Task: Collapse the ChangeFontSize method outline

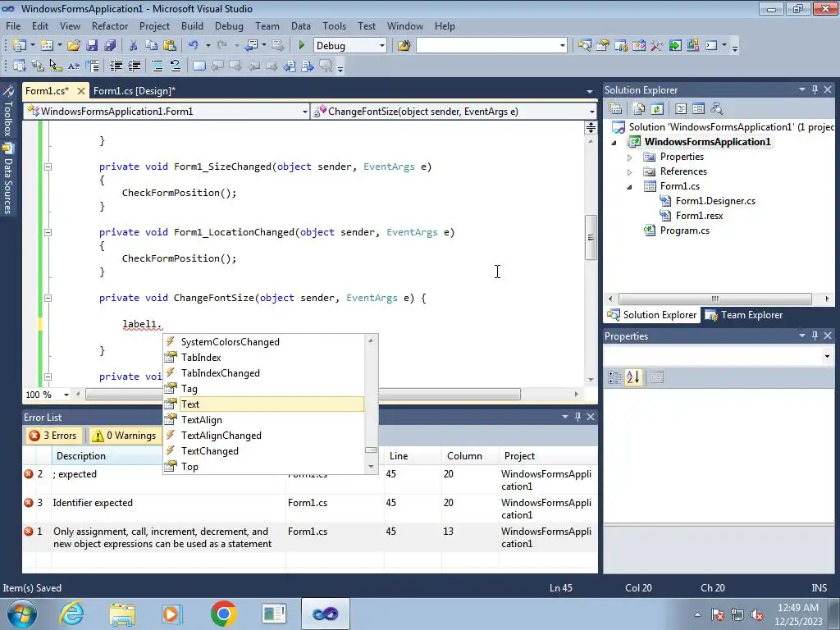Action: tap(48, 298)
